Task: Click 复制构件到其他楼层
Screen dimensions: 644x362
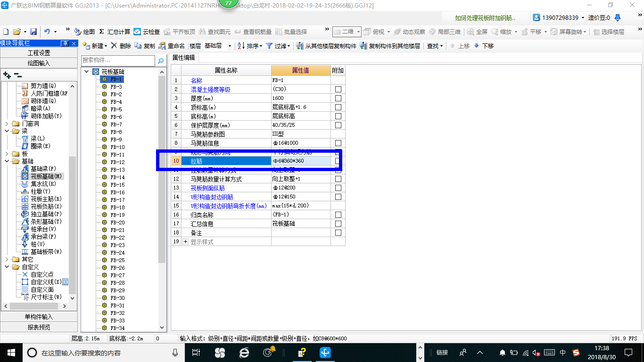Action: click(x=390, y=46)
